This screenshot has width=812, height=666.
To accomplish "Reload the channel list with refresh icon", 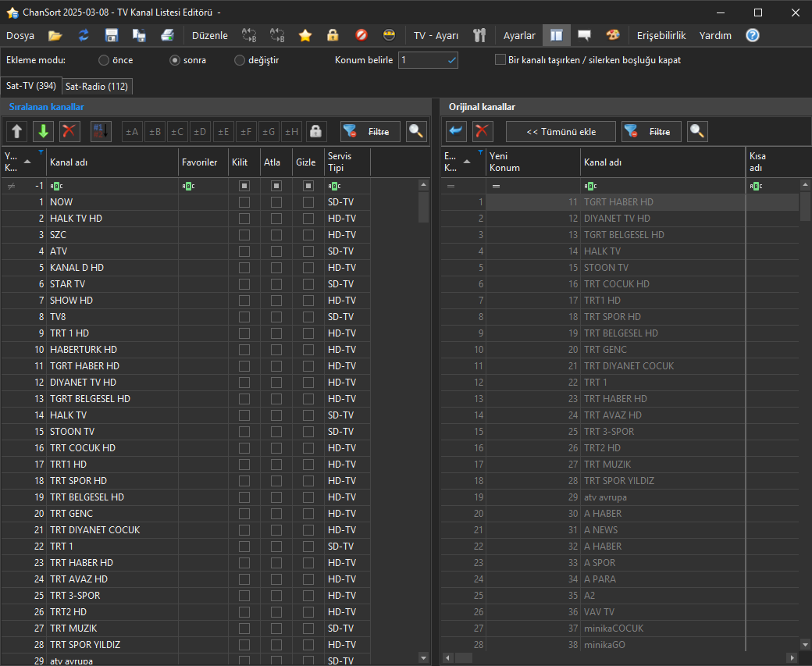I will pos(84,35).
